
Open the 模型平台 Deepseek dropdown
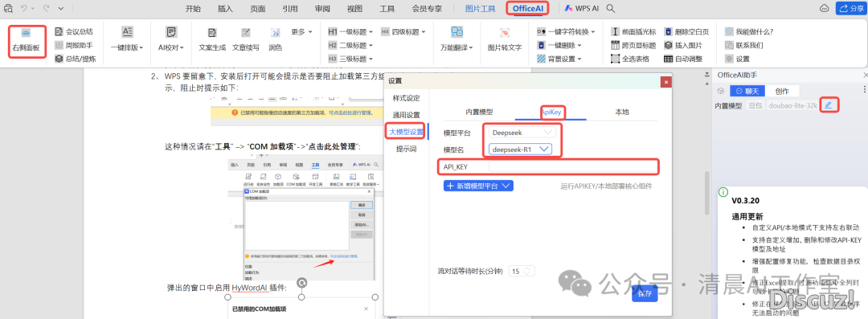pos(522,133)
